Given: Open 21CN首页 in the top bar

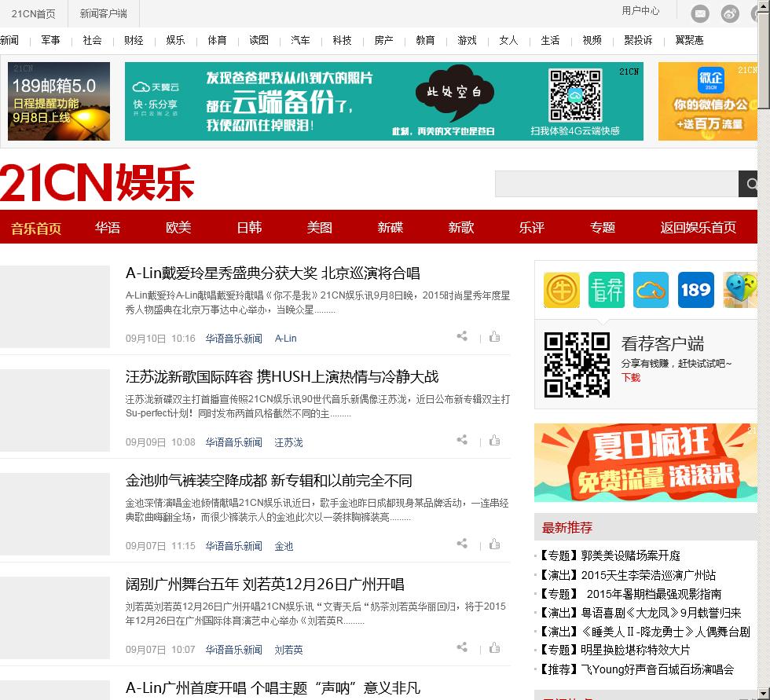Looking at the screenshot, I should point(33,13).
